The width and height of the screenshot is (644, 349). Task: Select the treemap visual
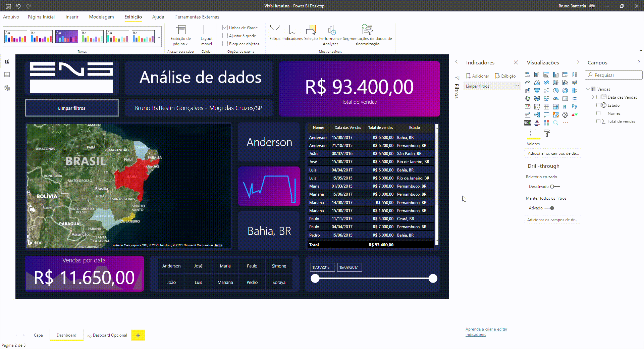click(x=575, y=91)
